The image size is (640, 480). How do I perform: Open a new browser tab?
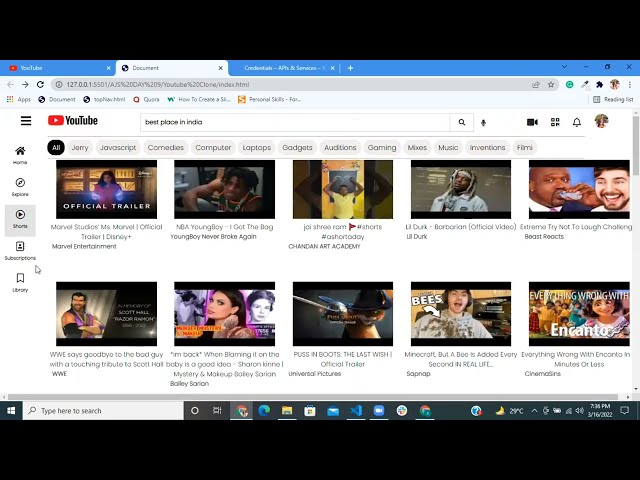click(x=350, y=68)
